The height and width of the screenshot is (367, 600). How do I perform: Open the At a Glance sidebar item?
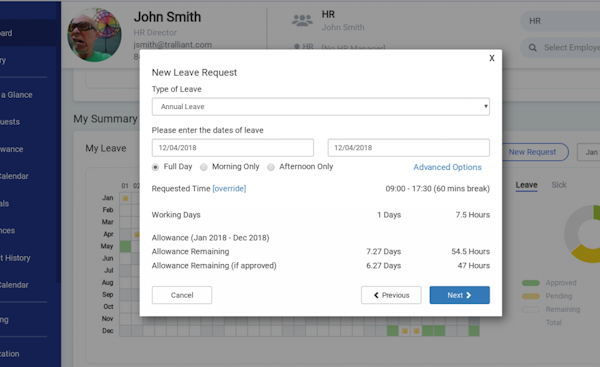(17, 95)
